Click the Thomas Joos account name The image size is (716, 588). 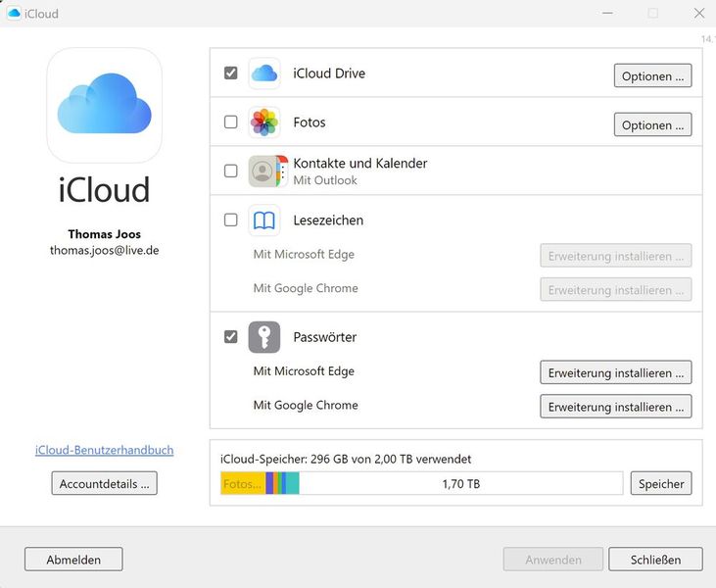coord(104,234)
